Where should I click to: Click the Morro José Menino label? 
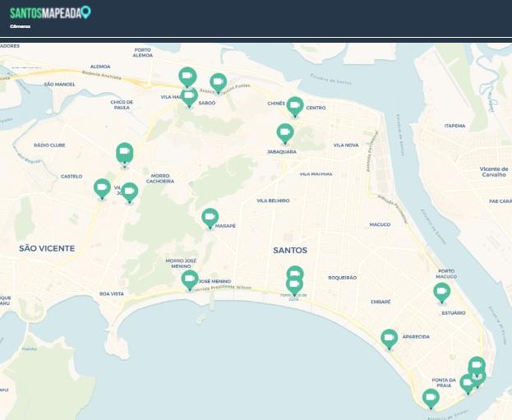click(181, 263)
